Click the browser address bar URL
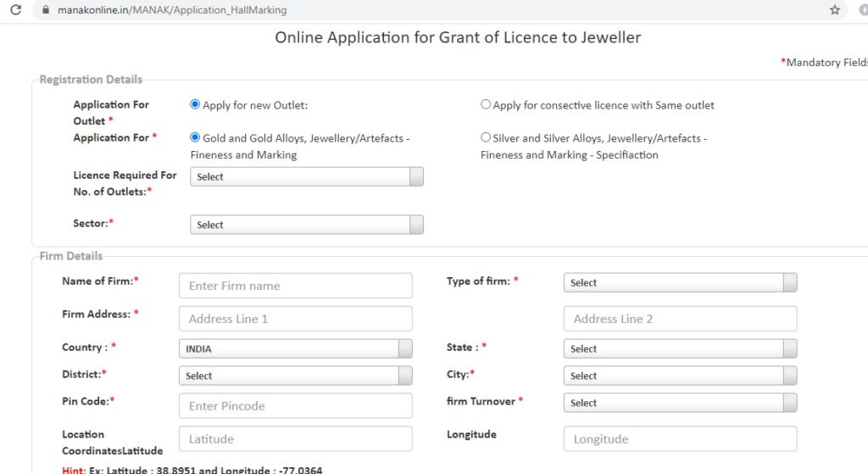 [x=172, y=10]
